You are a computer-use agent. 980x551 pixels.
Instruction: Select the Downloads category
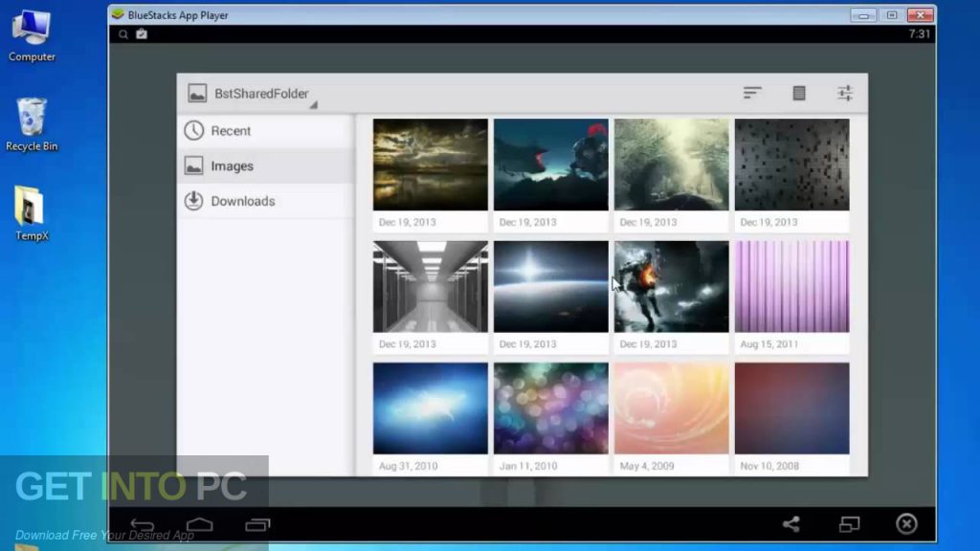(242, 201)
